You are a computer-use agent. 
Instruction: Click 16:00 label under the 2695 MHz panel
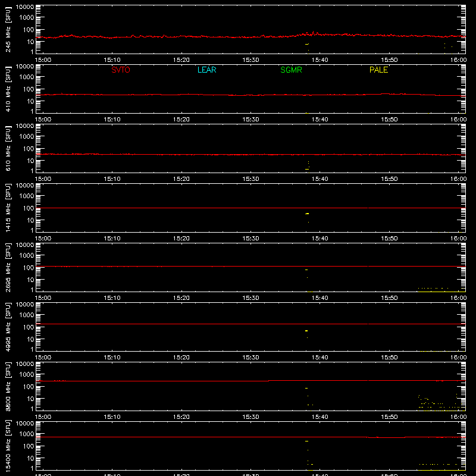[x=458, y=298]
